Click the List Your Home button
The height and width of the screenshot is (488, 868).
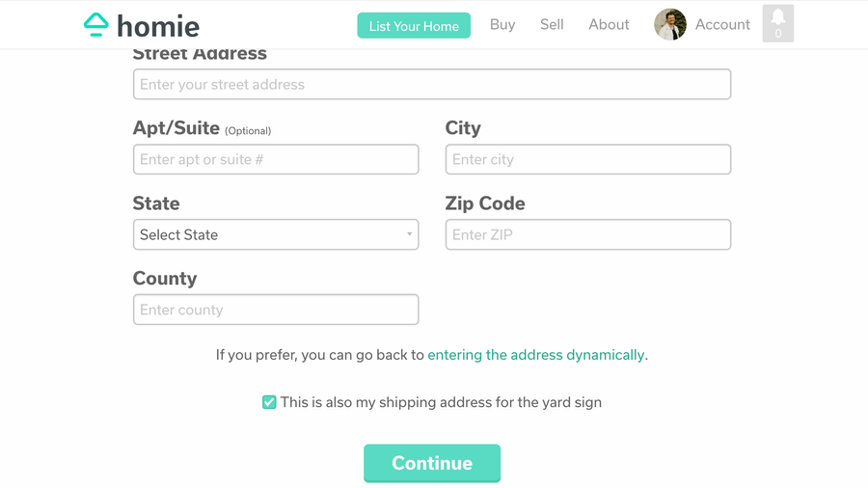click(x=414, y=26)
